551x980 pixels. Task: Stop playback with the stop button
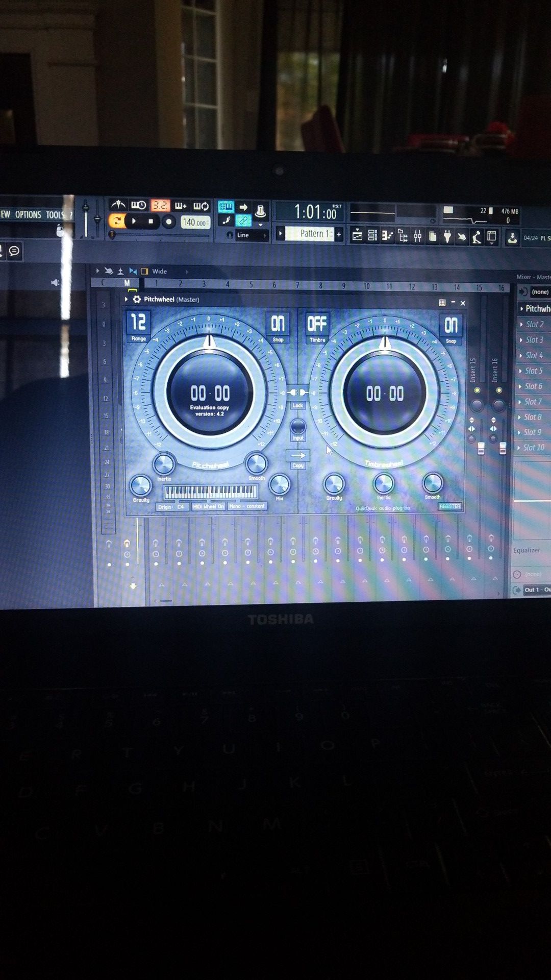[x=151, y=222]
